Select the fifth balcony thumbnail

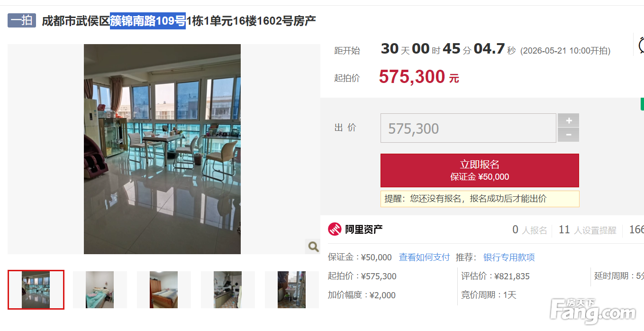click(291, 290)
